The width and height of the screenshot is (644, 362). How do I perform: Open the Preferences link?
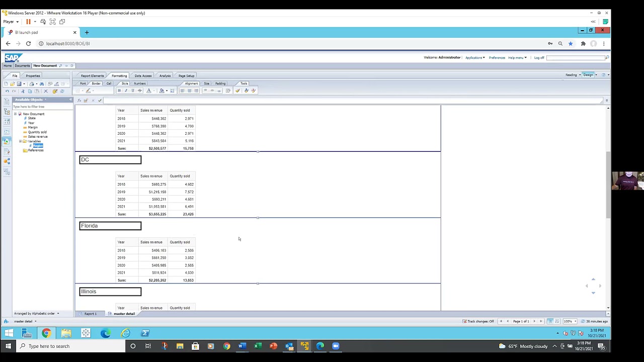(x=497, y=57)
